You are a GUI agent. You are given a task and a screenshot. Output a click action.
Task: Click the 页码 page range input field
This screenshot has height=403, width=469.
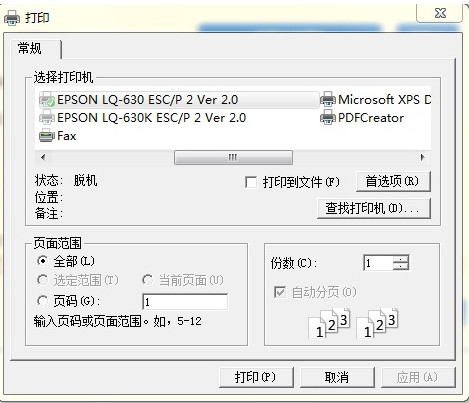(185, 302)
